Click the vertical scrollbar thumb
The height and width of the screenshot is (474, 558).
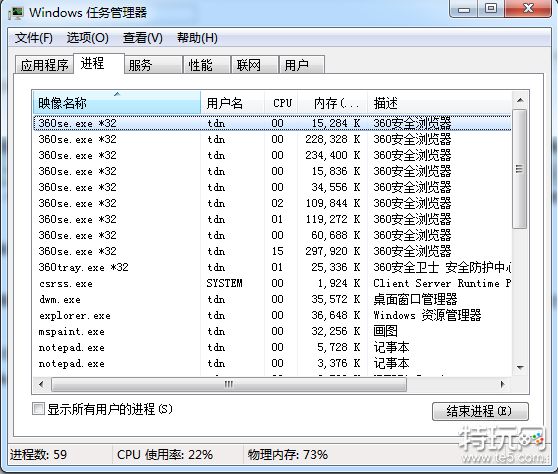point(520,169)
